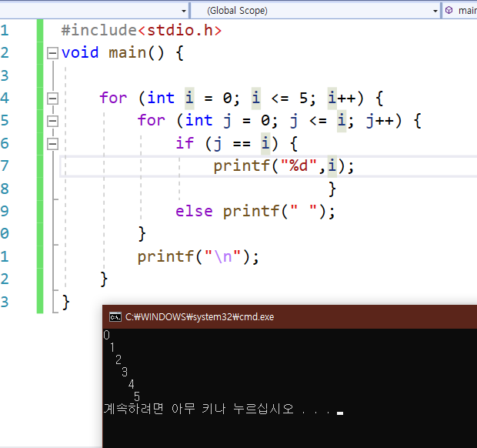Collapse the if (j == i) block

(x=52, y=144)
